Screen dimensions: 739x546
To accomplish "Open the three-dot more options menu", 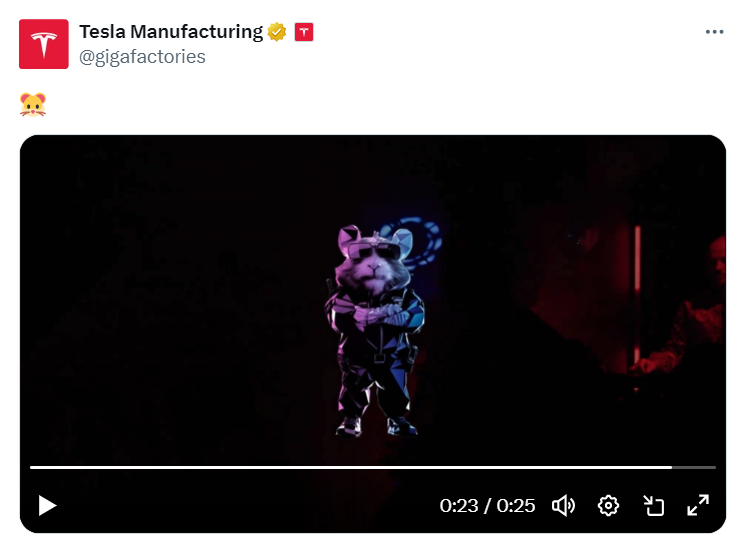I will (x=714, y=32).
